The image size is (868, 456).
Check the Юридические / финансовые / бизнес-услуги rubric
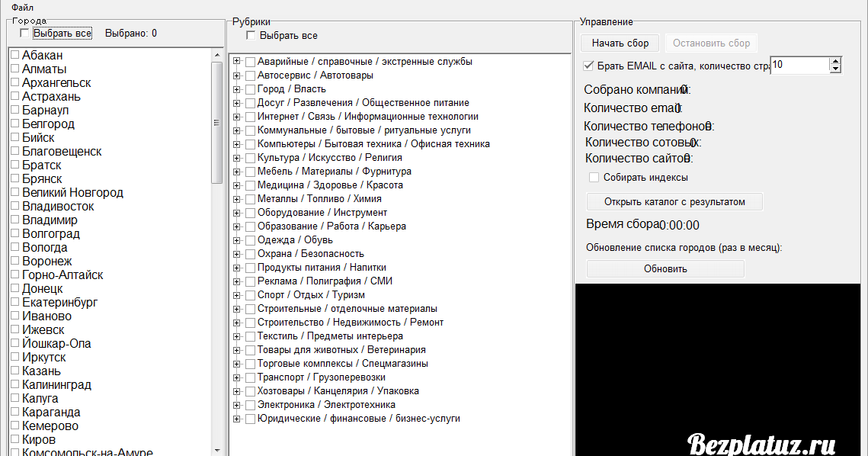(250, 418)
